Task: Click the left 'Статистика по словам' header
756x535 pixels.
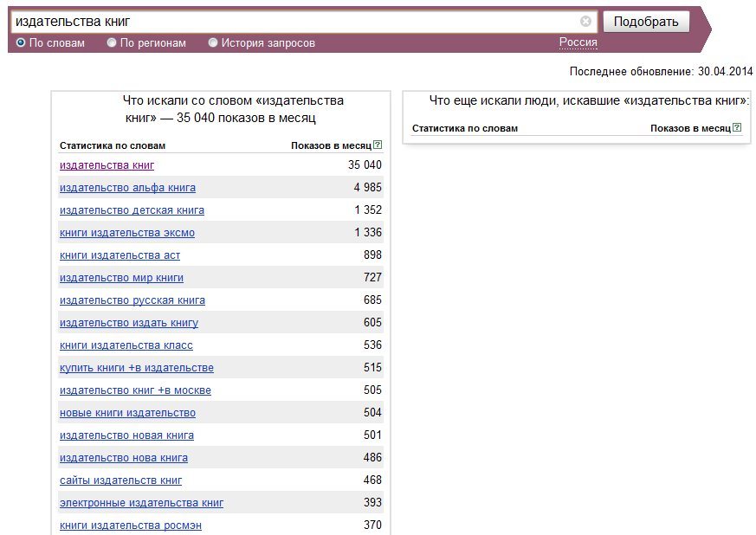Action: pyautogui.click(x=113, y=145)
